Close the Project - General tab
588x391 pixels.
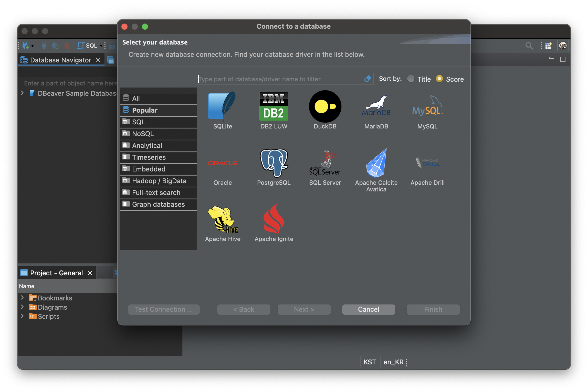(x=90, y=273)
